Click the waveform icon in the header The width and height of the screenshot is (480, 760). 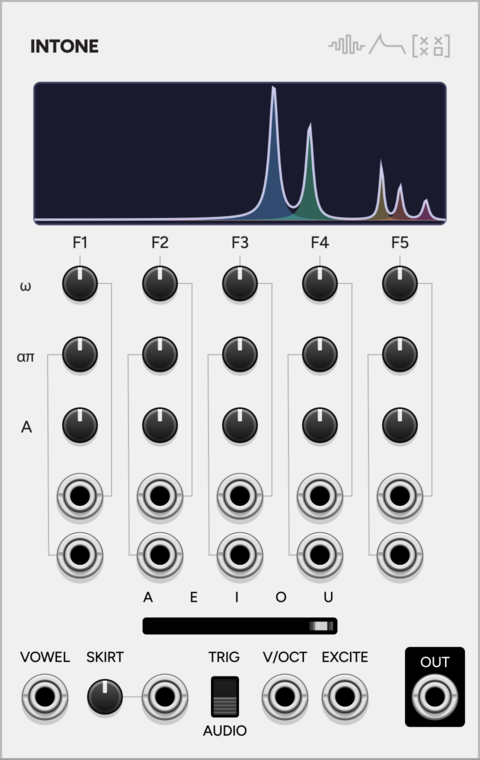point(346,46)
